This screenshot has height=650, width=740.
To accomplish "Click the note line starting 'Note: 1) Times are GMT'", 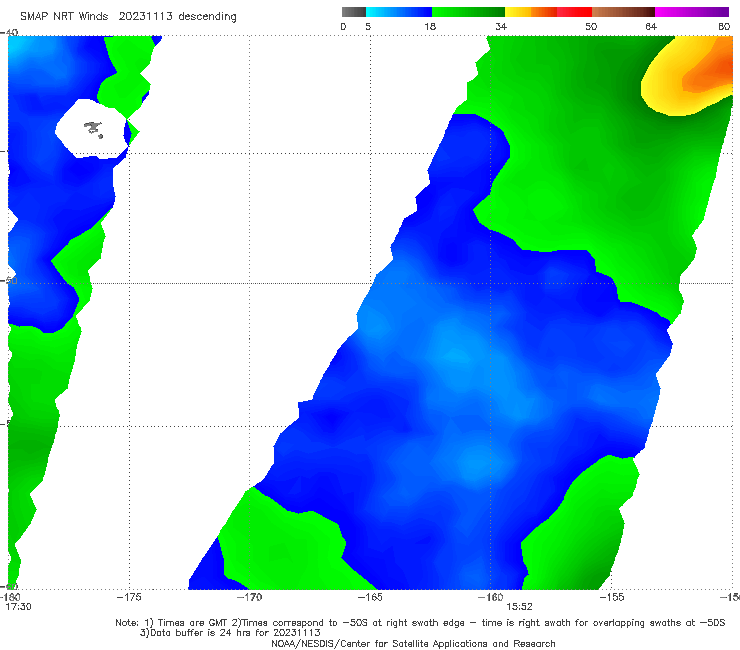I will (x=420, y=623).
